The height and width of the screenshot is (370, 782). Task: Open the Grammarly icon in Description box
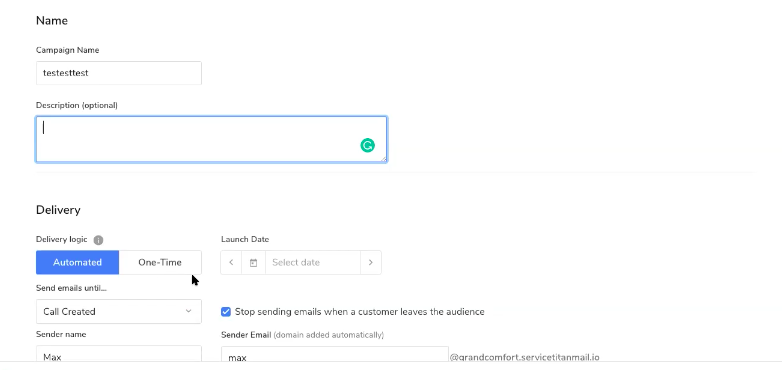(368, 145)
